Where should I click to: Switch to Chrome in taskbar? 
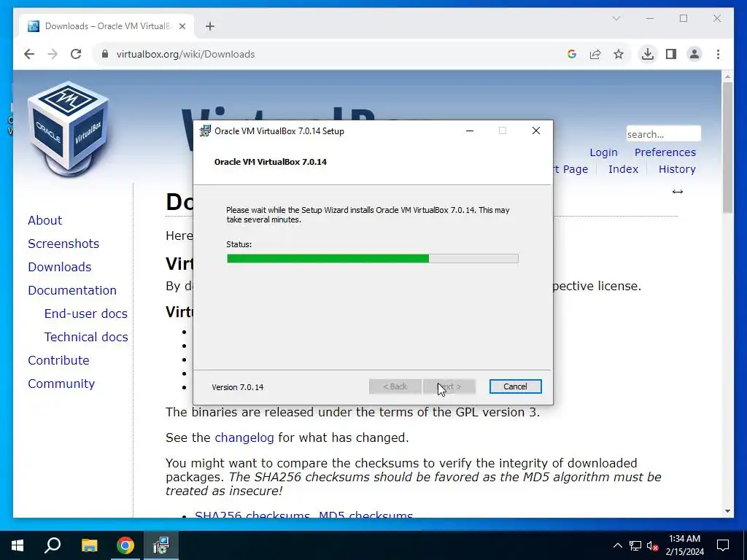pos(125,545)
